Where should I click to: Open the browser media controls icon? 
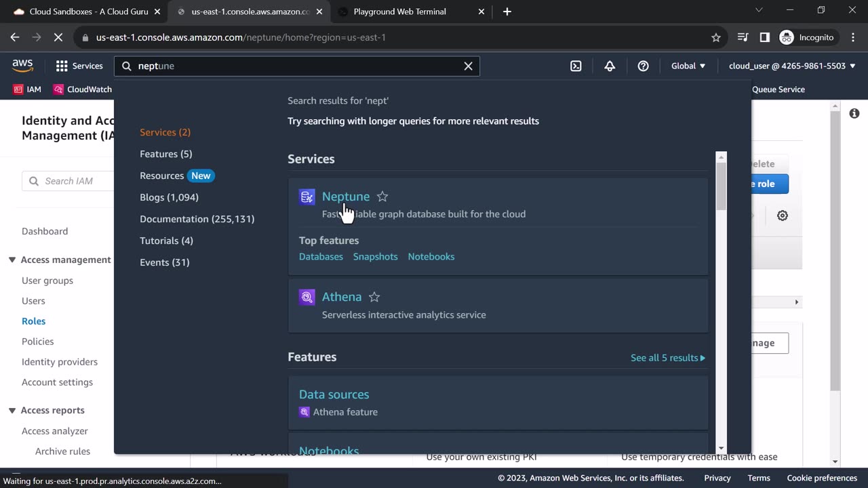click(x=743, y=37)
